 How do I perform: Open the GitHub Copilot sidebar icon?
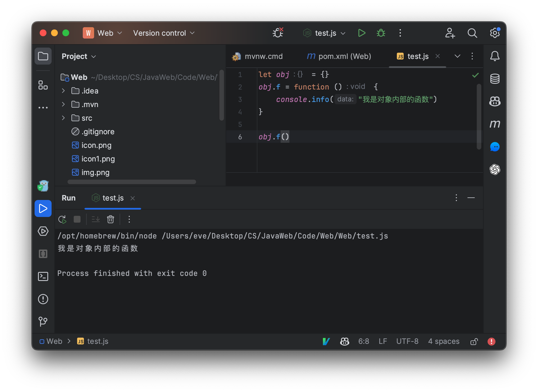click(x=495, y=101)
